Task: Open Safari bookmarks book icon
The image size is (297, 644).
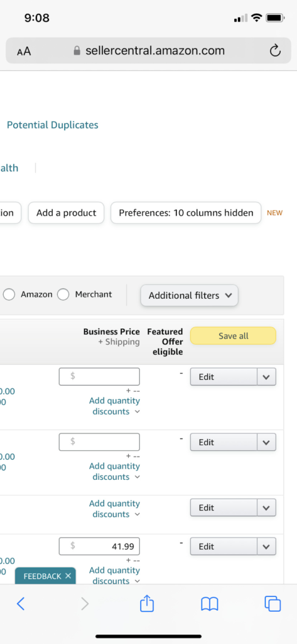Action: click(x=210, y=604)
